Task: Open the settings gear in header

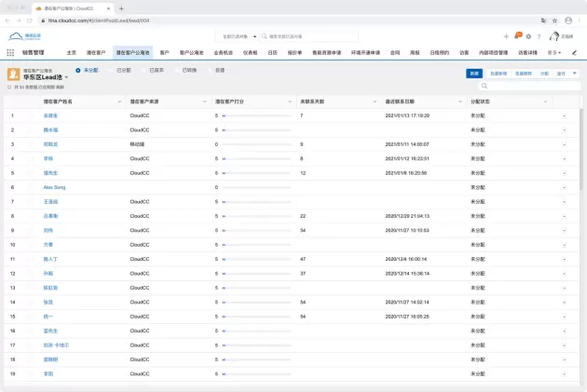Action: point(528,36)
